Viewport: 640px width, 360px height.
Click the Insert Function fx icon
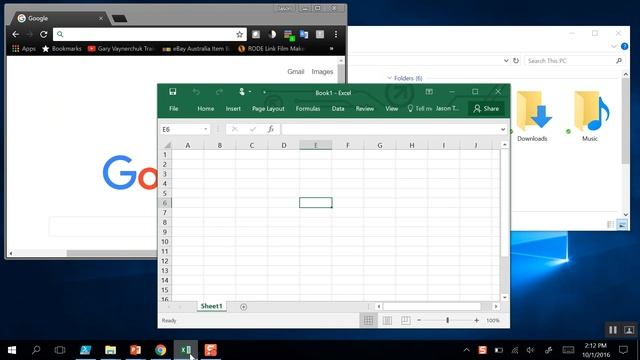(x=271, y=129)
